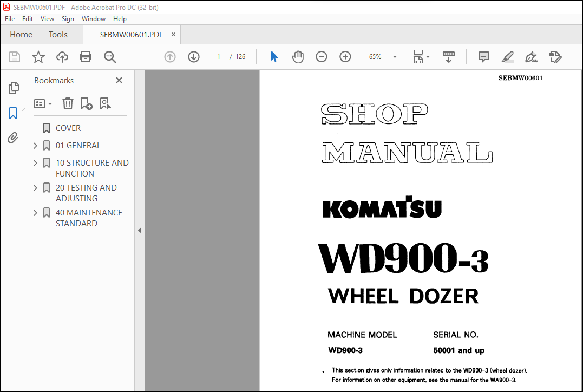Delete selected bookmark with the trash icon
This screenshot has width=583, height=392.
(x=68, y=104)
